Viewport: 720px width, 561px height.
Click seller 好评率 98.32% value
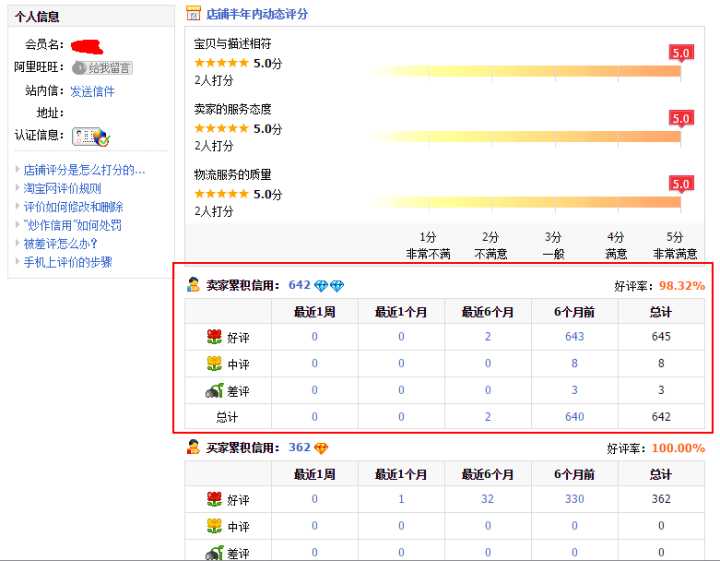[x=682, y=286]
